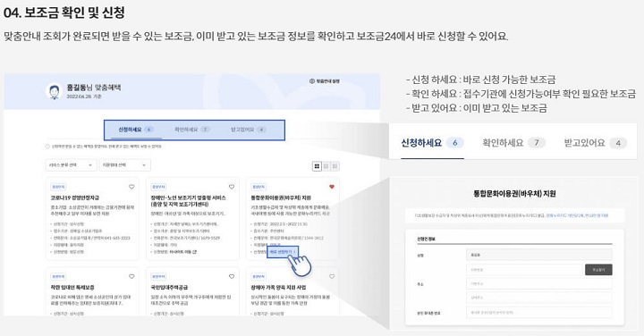Click the dark 주소찾기 button
644x336 pixels.
(x=598, y=270)
